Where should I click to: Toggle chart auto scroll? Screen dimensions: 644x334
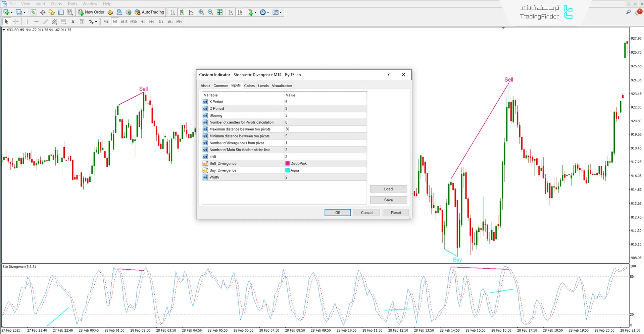coord(231,12)
